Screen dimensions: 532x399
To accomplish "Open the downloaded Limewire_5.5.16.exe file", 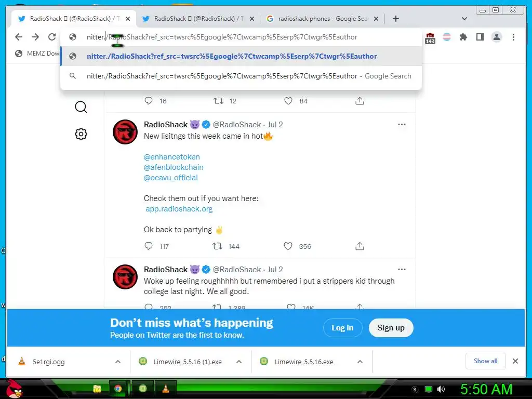I will (x=303, y=362).
